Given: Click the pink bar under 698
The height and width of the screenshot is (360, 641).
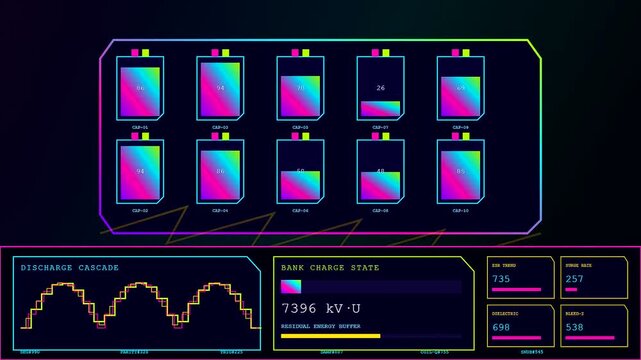Looking at the screenshot, I should pyautogui.click(x=516, y=338).
